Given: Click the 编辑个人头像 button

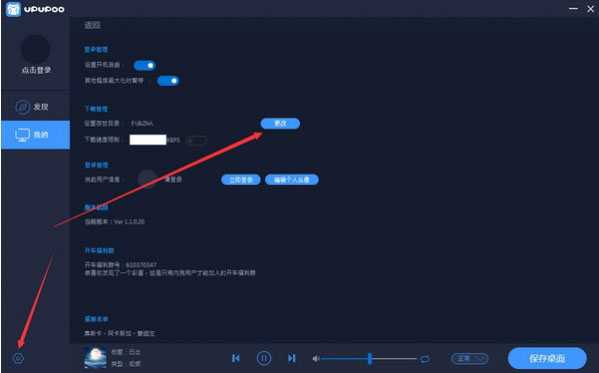Looking at the screenshot, I should coord(292,180).
